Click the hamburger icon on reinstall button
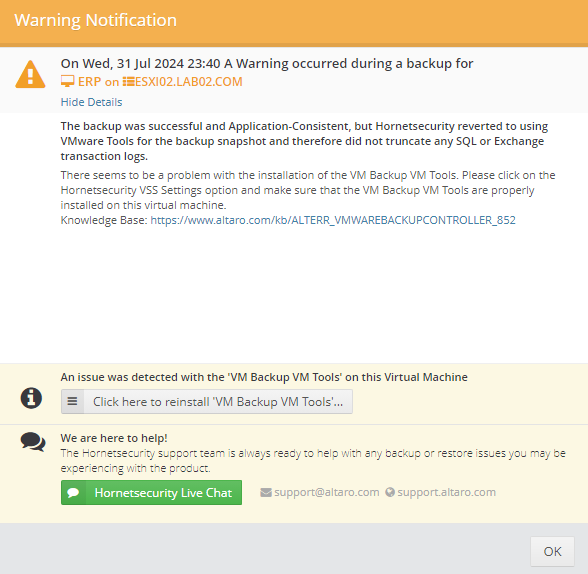588x574 pixels. [72, 402]
